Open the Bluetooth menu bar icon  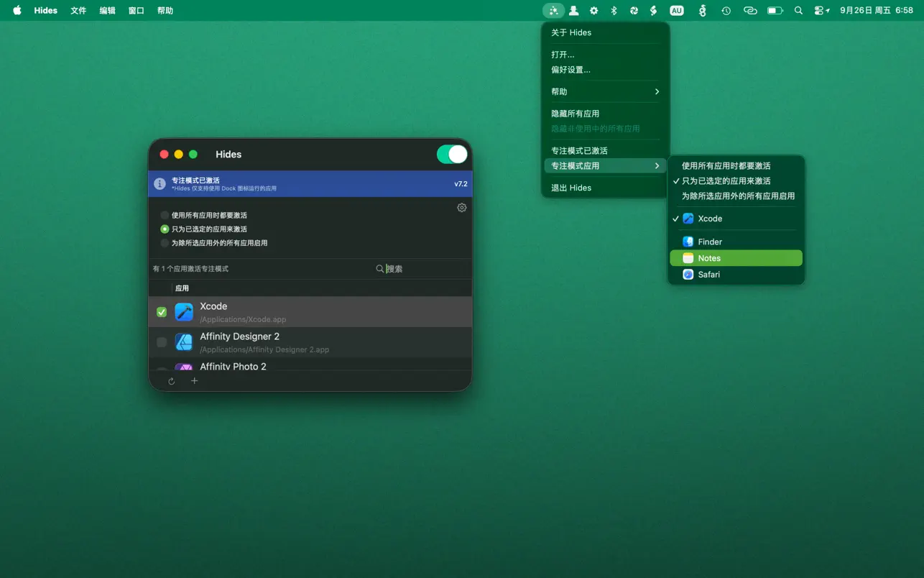614,11
